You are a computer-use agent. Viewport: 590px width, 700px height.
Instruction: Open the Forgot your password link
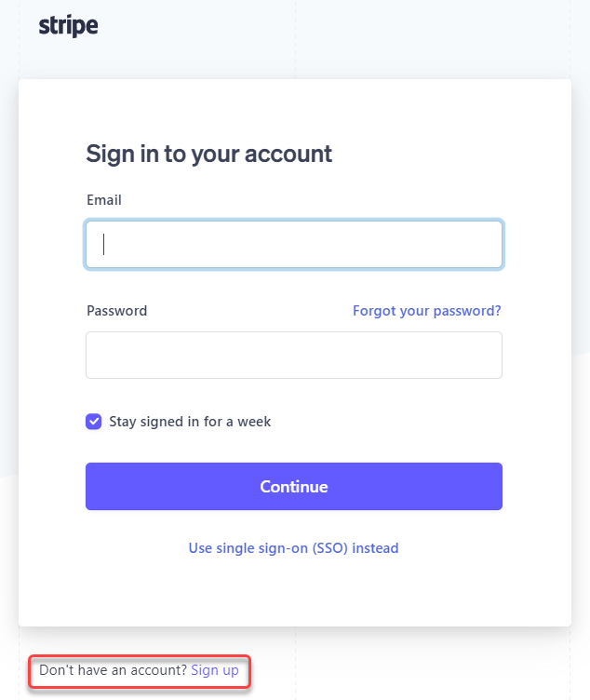pyautogui.click(x=426, y=311)
